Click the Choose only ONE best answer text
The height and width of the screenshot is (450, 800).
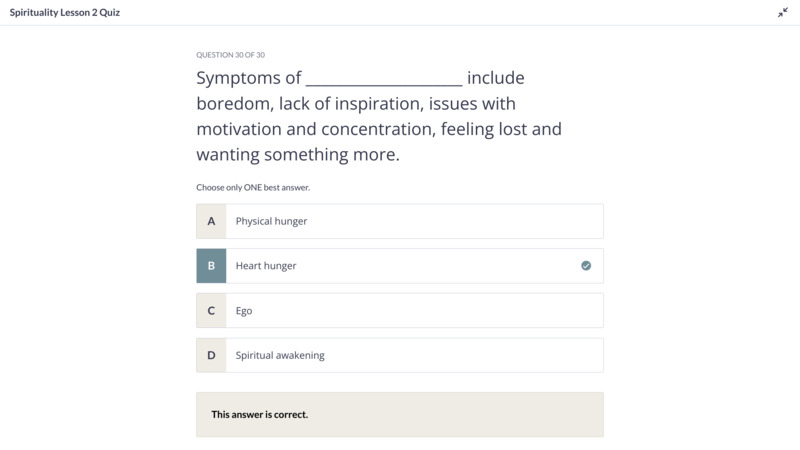253,187
